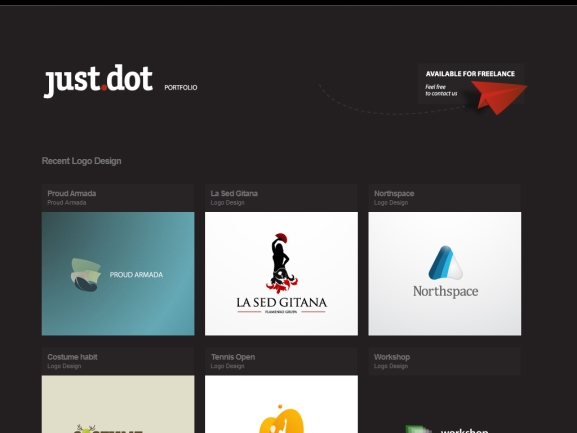Open the Workshop logo thumbnail
Image resolution: width=577 pixels, height=433 pixels.
coord(445,404)
